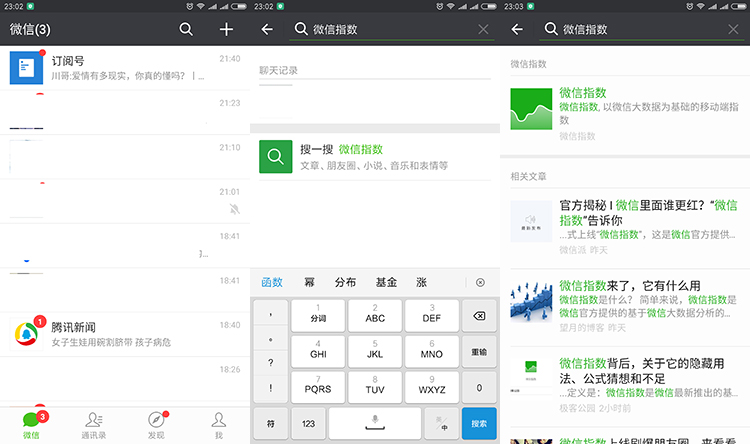Image resolution: width=750 pixels, height=444 pixels.
Task: Tap the Wi-Fi icon in left status bar
Action: (200, 6)
